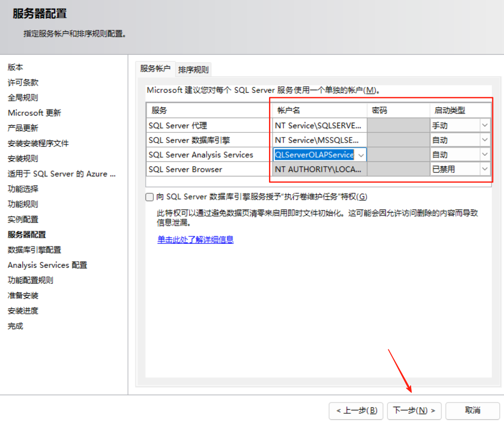The width and height of the screenshot is (504, 424).
Task: Expand startup type dropdown for SQL Server Browser
Action: 485,169
